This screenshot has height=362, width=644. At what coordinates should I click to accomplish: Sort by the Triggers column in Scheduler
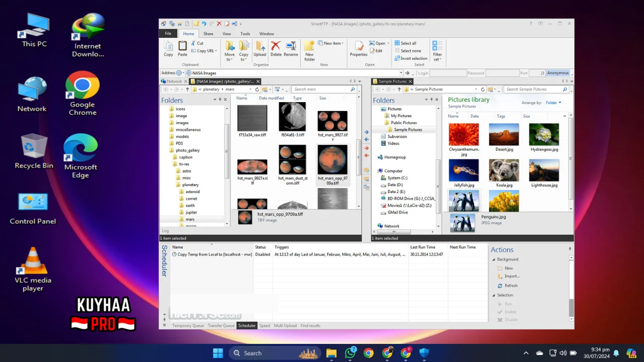[x=340, y=247]
